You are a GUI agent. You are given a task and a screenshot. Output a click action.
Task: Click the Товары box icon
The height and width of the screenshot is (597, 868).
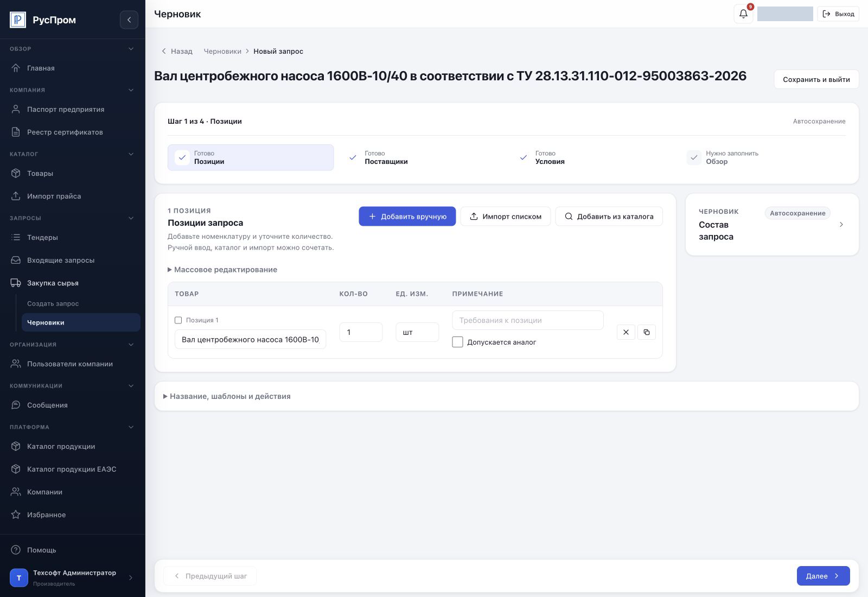click(16, 173)
